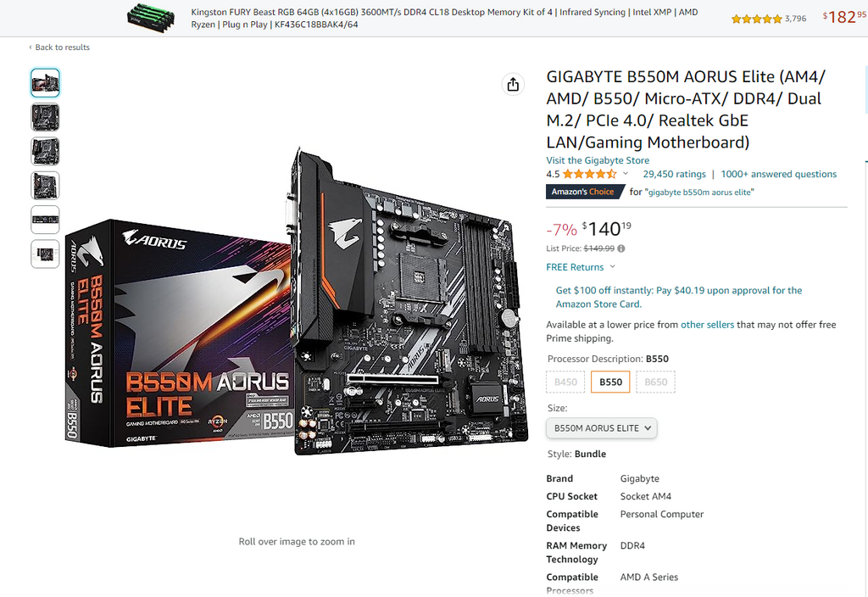Click the 4.5 star rating icons
This screenshot has height=597, width=868.
(x=590, y=174)
